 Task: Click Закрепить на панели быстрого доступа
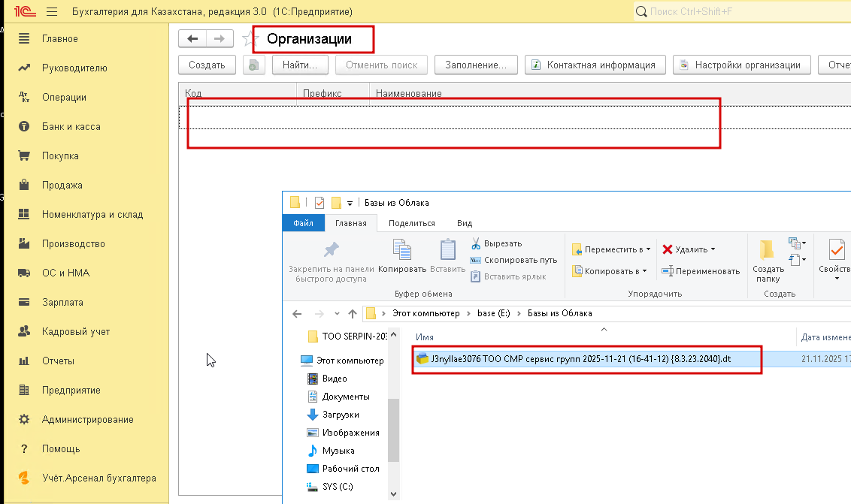coord(331,262)
